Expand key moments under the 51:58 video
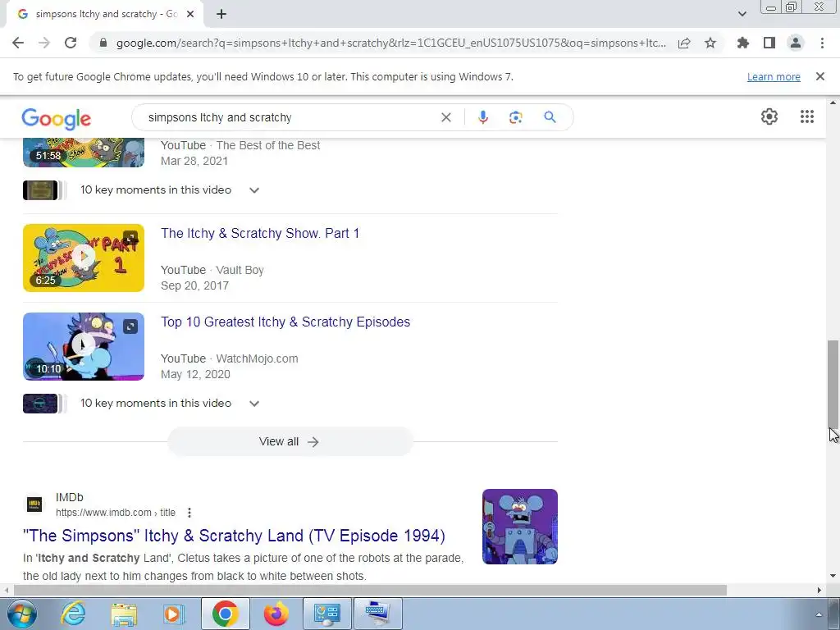Viewport: 840px width, 630px height. [254, 190]
